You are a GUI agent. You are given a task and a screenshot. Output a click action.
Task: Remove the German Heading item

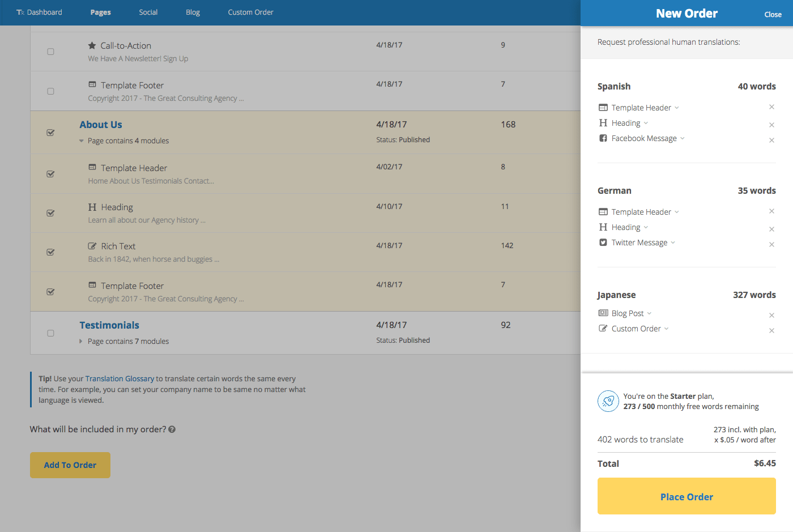pos(771,229)
